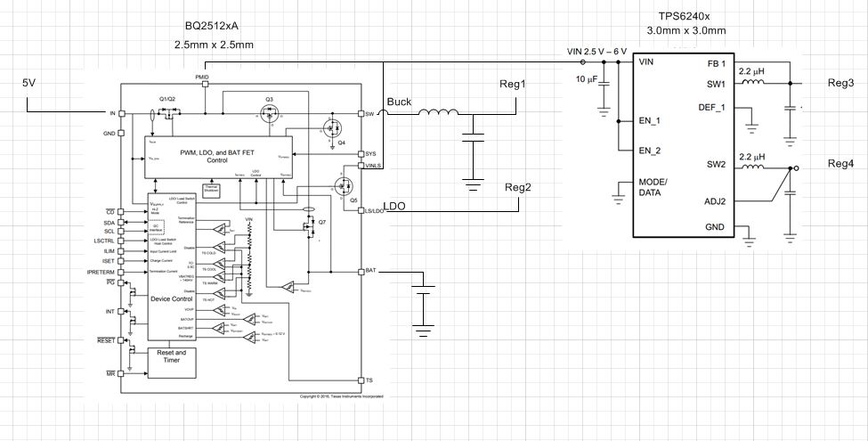Click the LS/LDO pin label
This screenshot has width=868, height=441.
coord(375,210)
